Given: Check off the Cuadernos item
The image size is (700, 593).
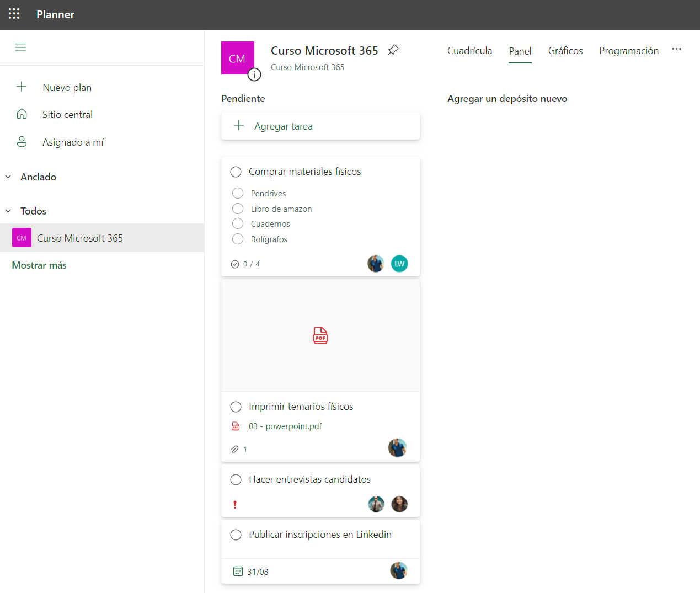Looking at the screenshot, I should click(238, 223).
